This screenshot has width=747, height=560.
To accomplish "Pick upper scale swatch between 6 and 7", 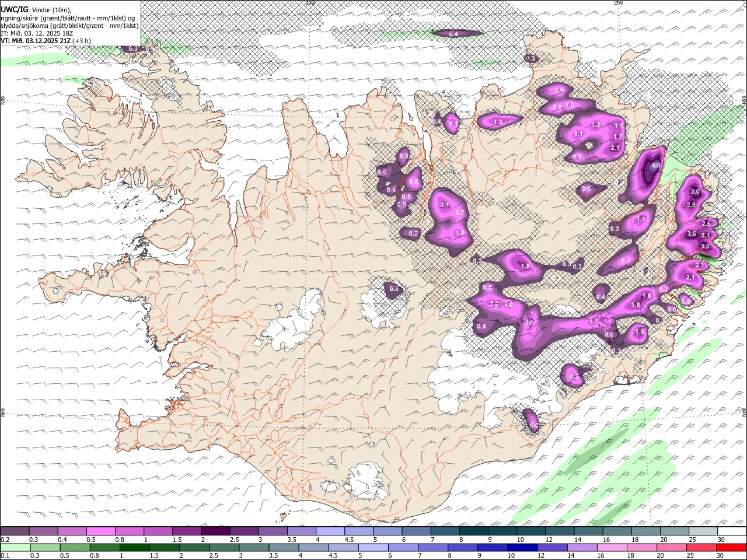I will (416, 531).
